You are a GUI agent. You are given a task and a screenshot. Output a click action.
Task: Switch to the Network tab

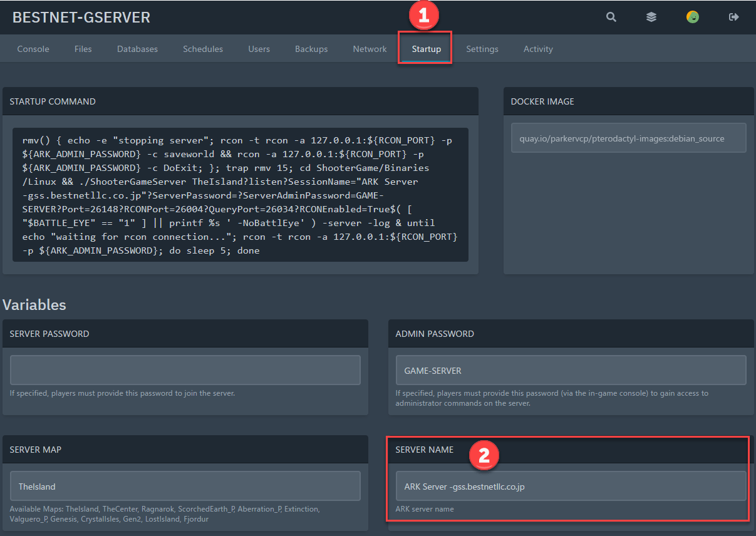click(x=370, y=49)
